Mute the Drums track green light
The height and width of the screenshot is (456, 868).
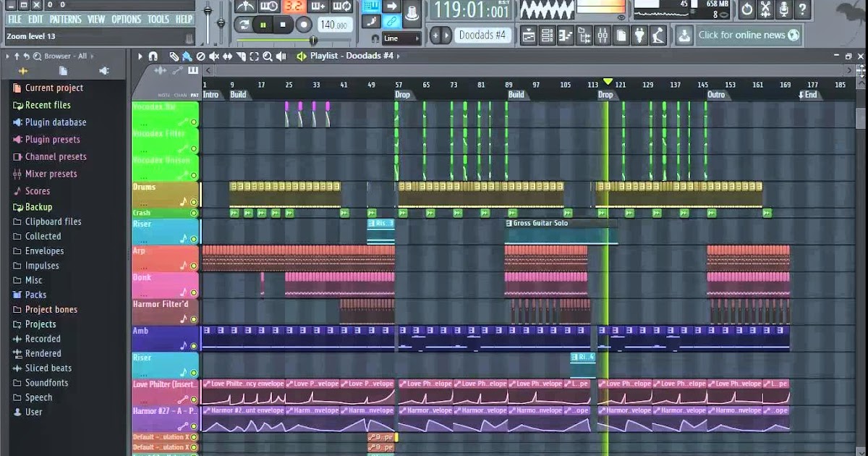tap(194, 203)
